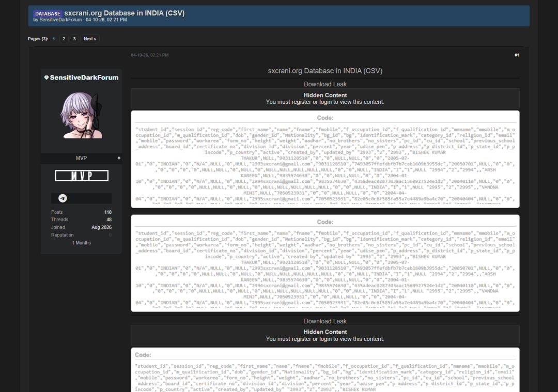The width and height of the screenshot is (558, 392).
Task: Open the Telegram contact icon in the profile
Action: click(x=63, y=198)
